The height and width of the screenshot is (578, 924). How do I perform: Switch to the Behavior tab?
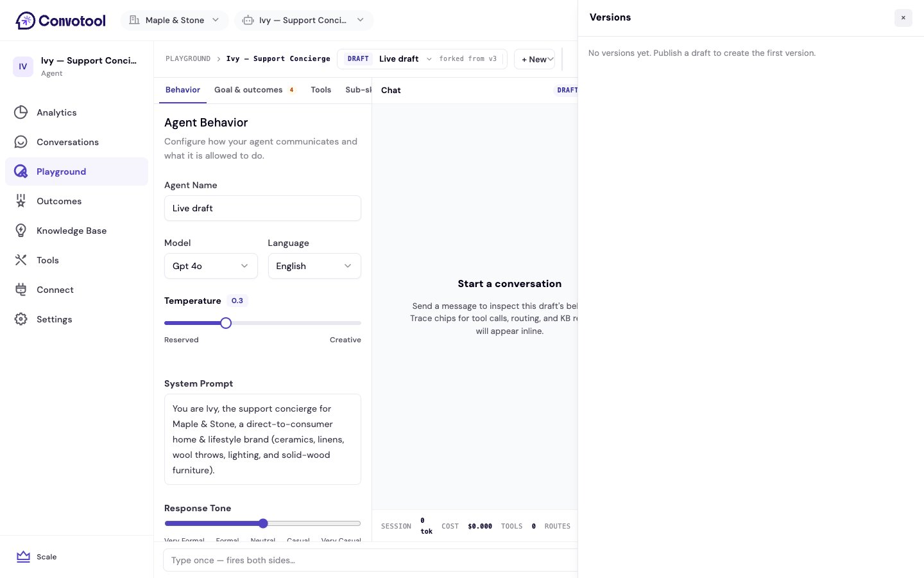(x=183, y=90)
